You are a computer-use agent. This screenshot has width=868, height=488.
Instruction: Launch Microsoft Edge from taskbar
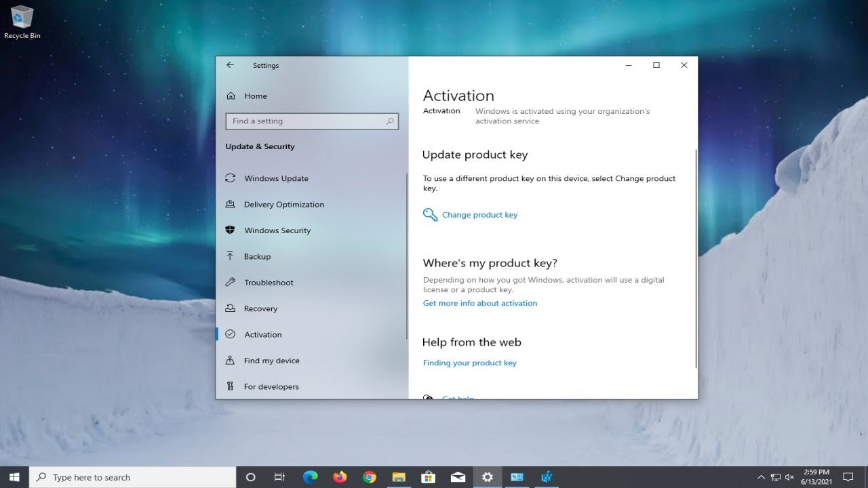310,477
